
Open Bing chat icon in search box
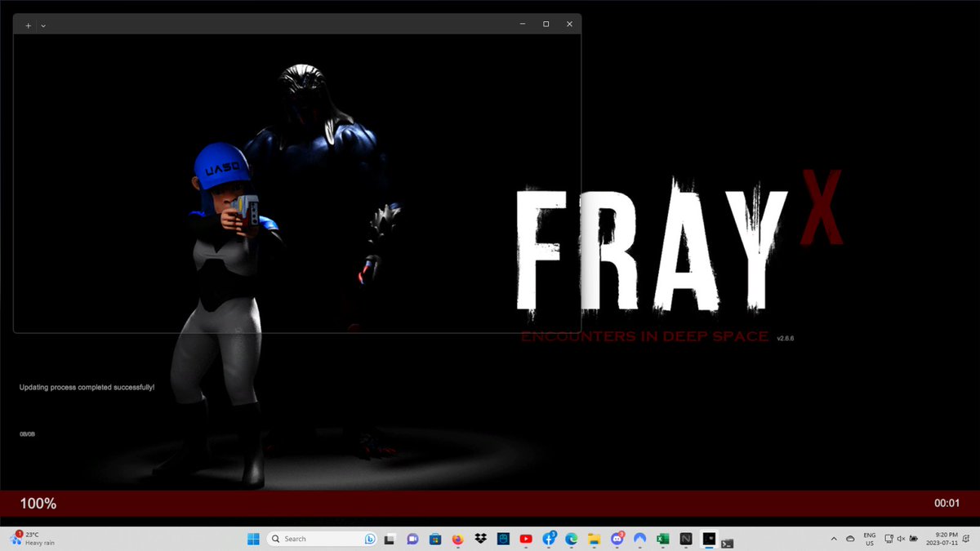(369, 539)
